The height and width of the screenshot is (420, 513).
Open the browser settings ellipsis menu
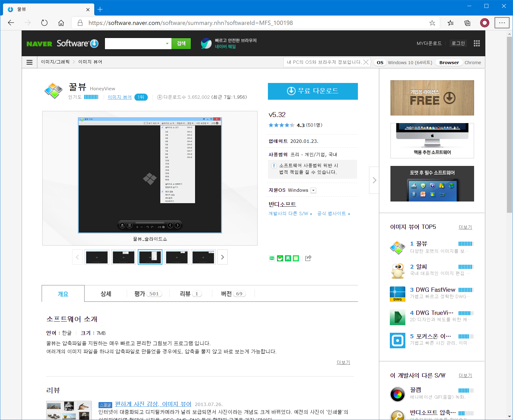[502, 23]
